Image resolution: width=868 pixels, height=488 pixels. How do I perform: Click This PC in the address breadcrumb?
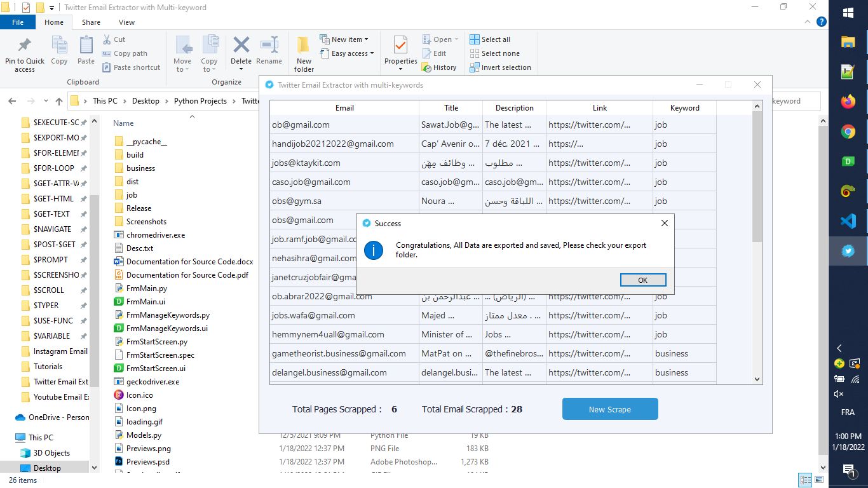point(105,101)
